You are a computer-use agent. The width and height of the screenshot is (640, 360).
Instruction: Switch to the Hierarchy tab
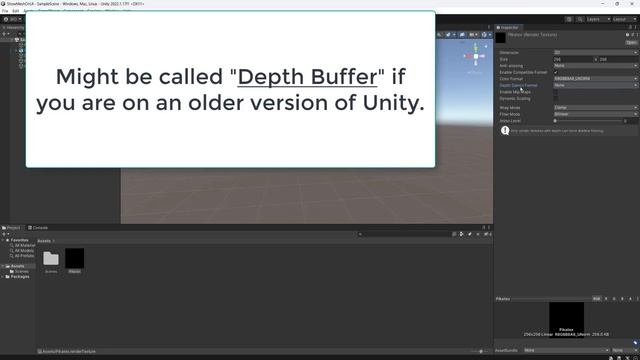14,27
